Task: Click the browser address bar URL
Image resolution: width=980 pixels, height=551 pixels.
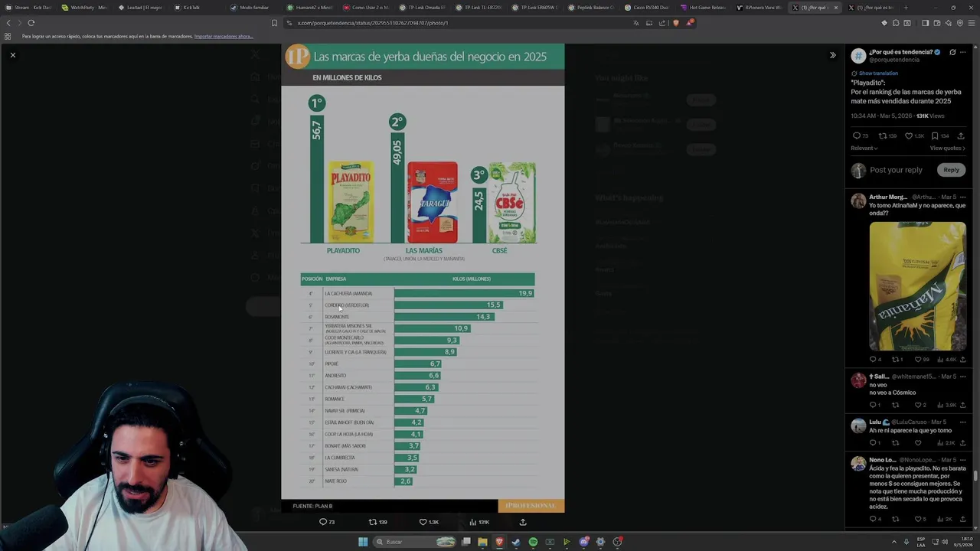Action: (x=372, y=23)
